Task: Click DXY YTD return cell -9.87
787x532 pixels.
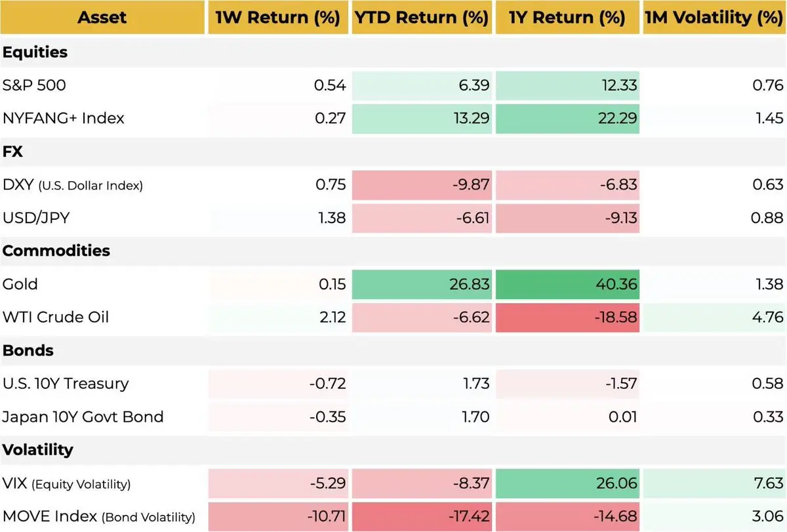Action: tap(422, 185)
